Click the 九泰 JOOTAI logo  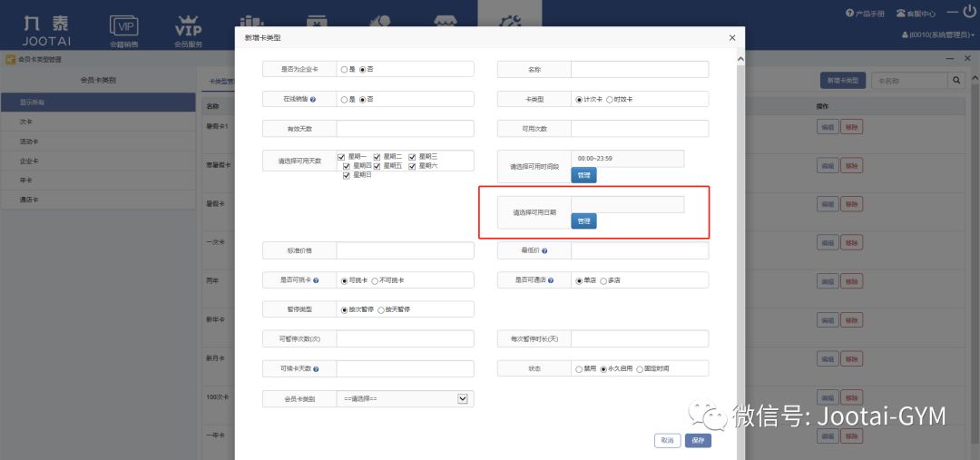[x=45, y=30]
